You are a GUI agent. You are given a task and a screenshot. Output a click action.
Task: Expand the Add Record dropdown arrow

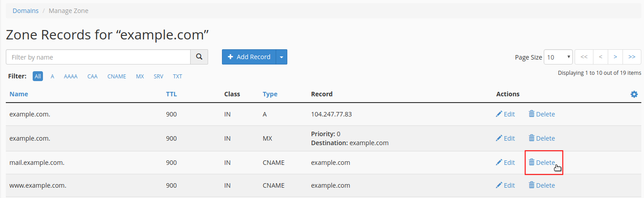(281, 57)
